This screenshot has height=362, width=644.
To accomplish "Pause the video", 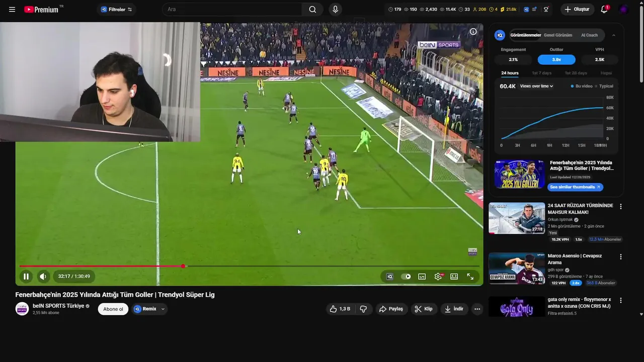I will [26, 276].
